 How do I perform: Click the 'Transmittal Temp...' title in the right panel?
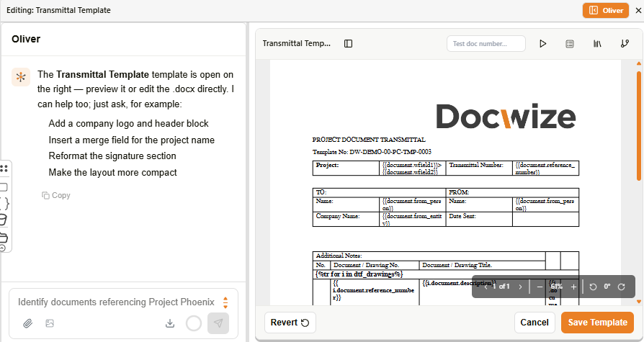(297, 43)
